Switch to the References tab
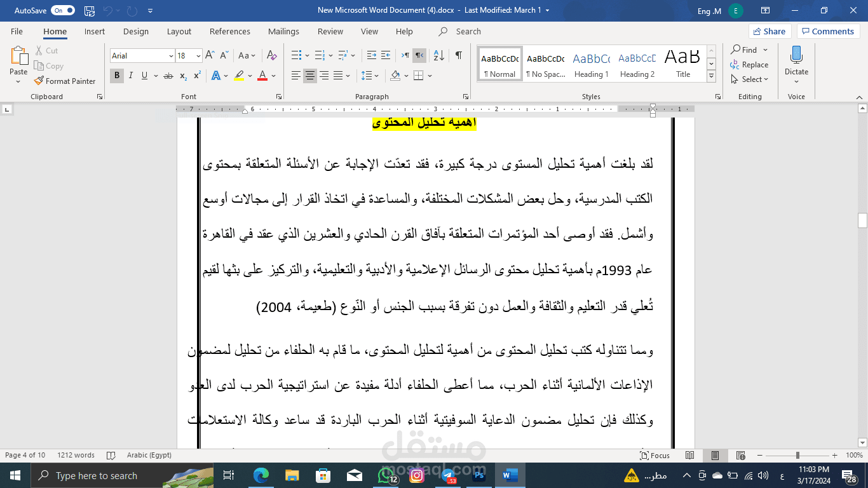The height and width of the screenshot is (488, 868). pos(230,31)
